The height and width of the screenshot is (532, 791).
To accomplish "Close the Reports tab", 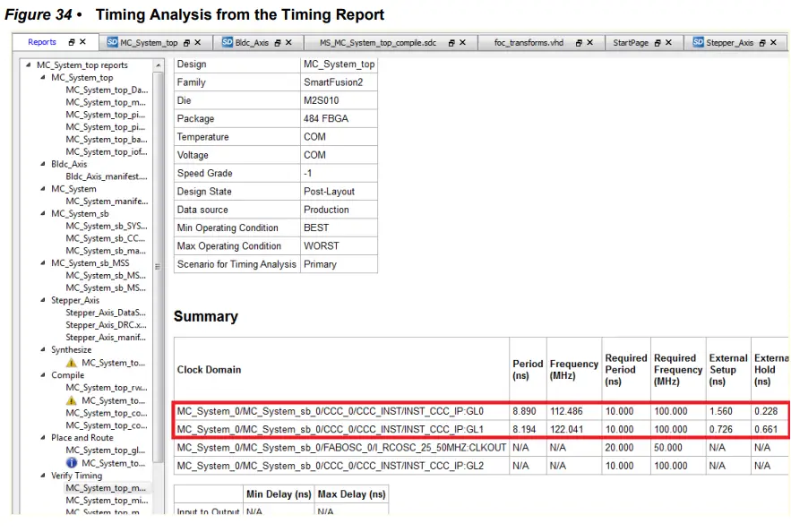I will (82, 42).
